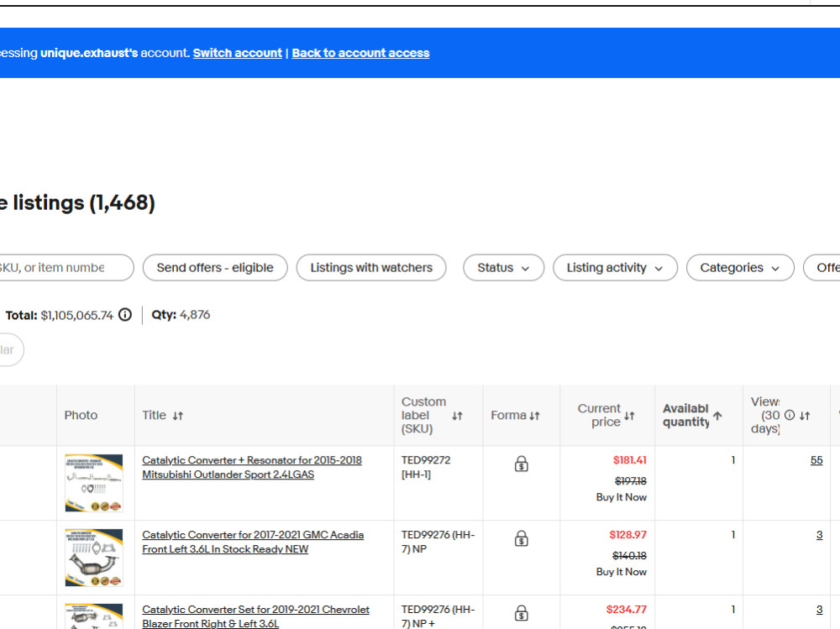Sort by Views 30 days arrows

click(x=805, y=416)
